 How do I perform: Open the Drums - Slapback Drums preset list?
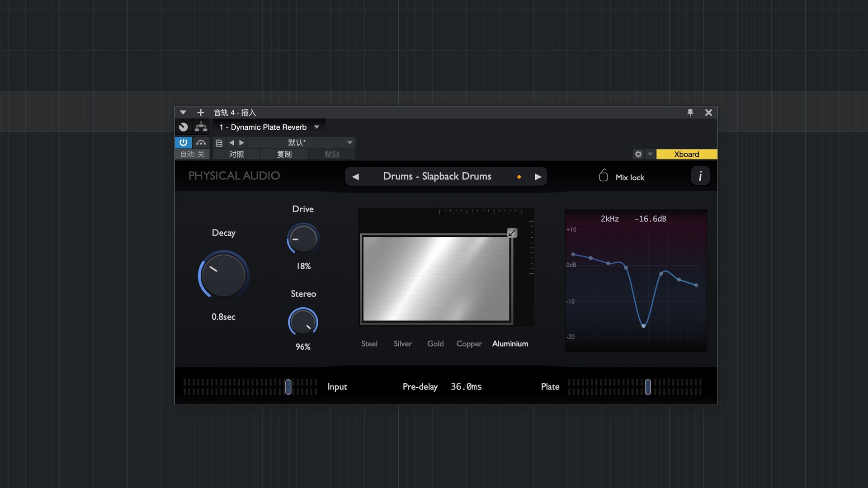(437, 176)
